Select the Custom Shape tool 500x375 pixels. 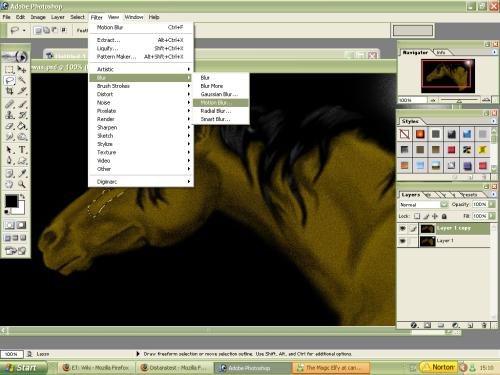(x=22, y=161)
